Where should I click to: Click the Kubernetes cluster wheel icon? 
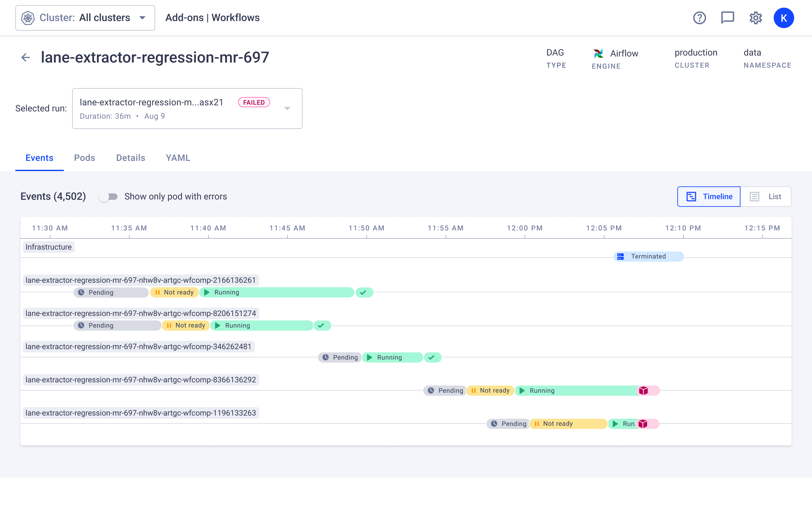tap(28, 18)
